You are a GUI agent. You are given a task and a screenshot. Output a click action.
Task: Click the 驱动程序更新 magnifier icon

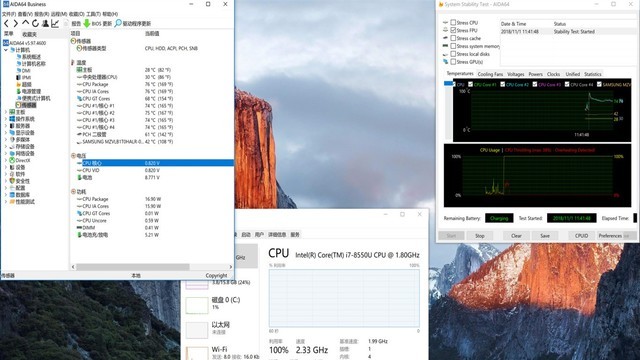pos(118,23)
